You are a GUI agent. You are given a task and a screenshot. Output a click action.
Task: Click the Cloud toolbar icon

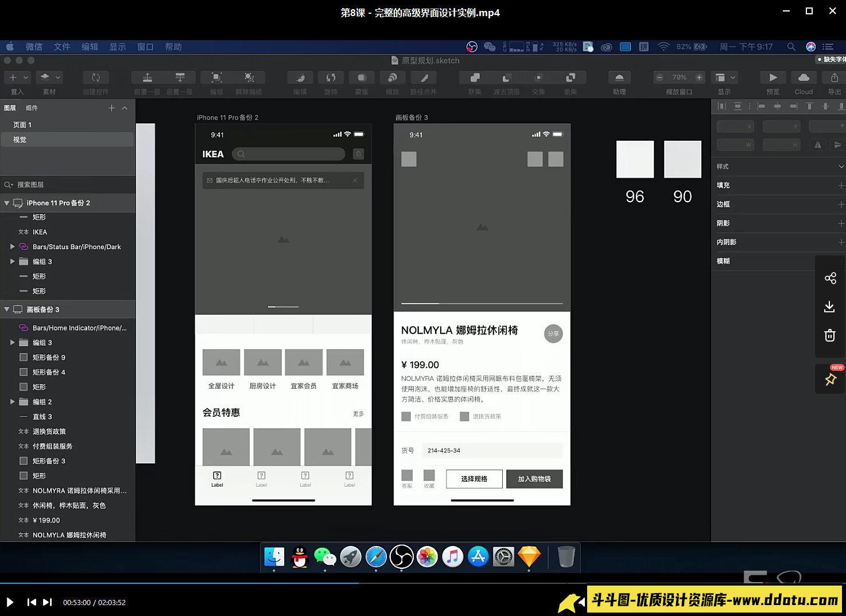(x=804, y=77)
